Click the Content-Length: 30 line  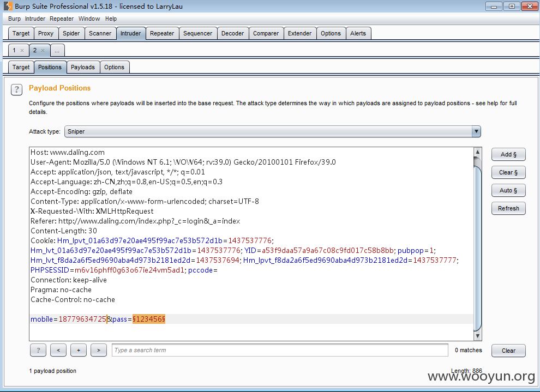pyautogui.click(x=64, y=231)
